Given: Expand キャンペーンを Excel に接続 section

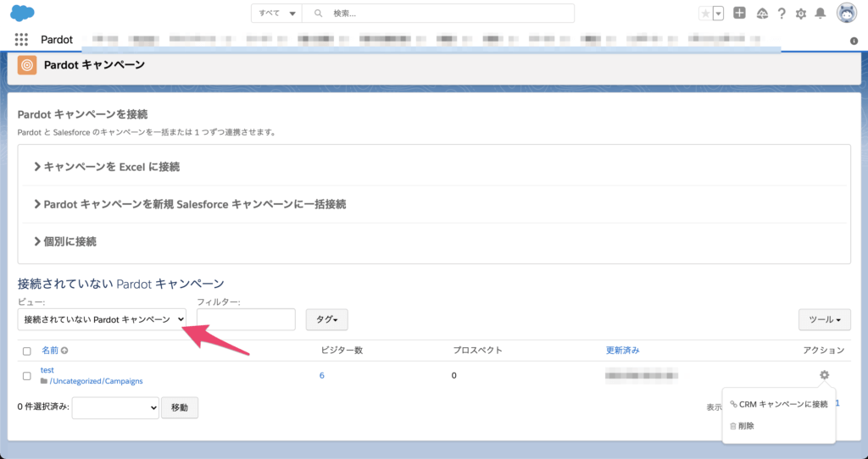Looking at the screenshot, I should (x=107, y=167).
